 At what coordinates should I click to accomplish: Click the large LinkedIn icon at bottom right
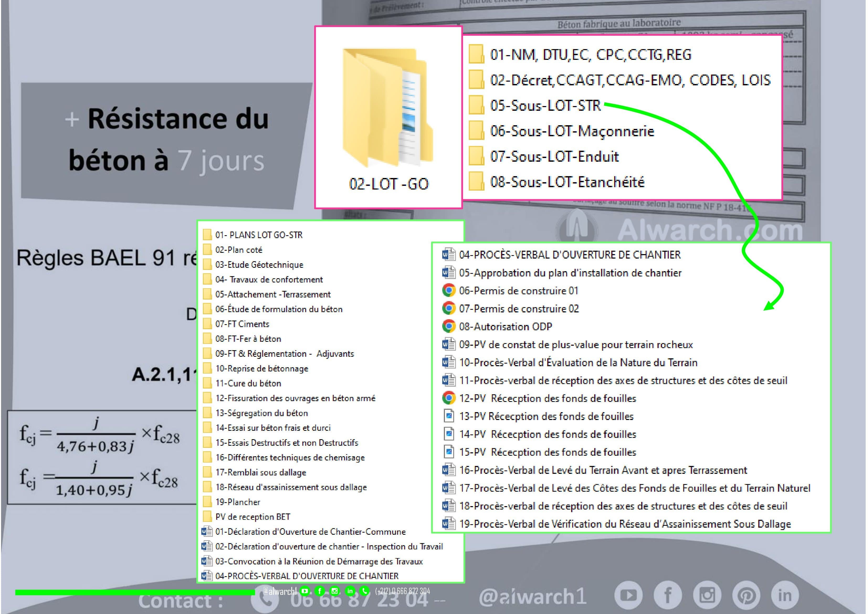(x=785, y=595)
